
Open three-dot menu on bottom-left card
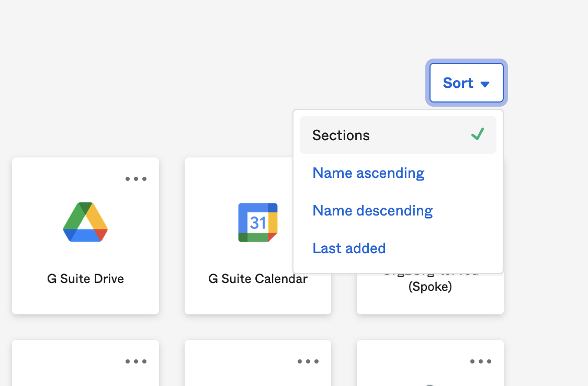136,361
